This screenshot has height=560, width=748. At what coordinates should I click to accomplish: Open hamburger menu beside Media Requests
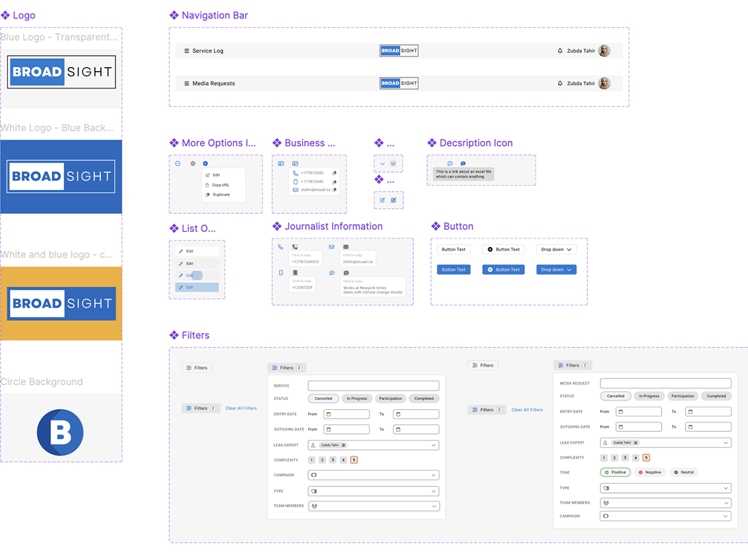(x=187, y=84)
